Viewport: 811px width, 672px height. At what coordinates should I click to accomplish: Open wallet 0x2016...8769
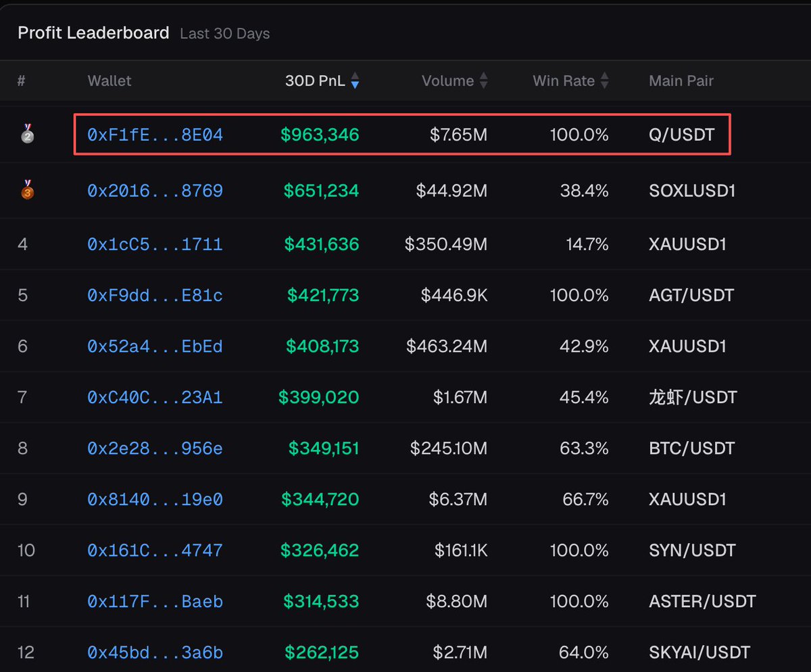point(155,191)
